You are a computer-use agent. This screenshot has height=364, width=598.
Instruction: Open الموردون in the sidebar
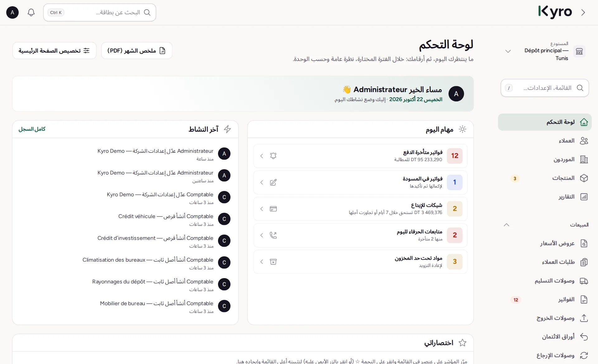click(545, 159)
